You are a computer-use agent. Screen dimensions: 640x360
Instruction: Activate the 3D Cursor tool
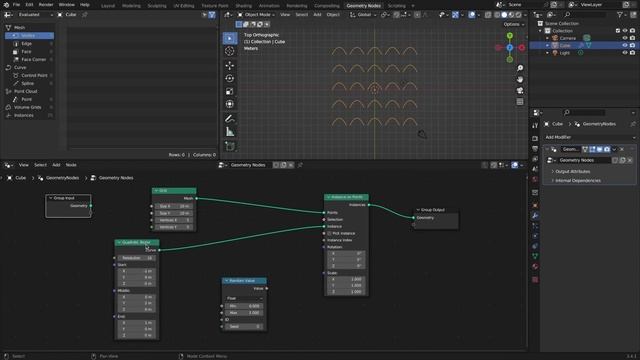click(230, 51)
